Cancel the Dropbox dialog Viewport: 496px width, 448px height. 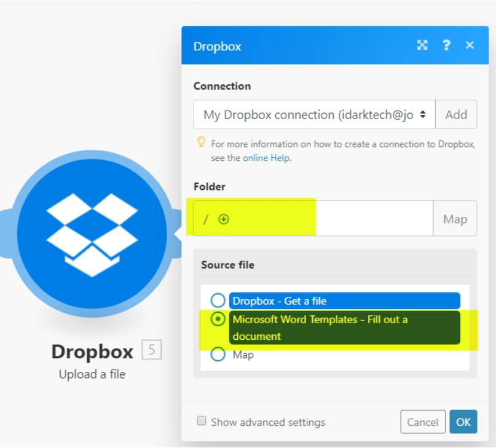pos(423,422)
